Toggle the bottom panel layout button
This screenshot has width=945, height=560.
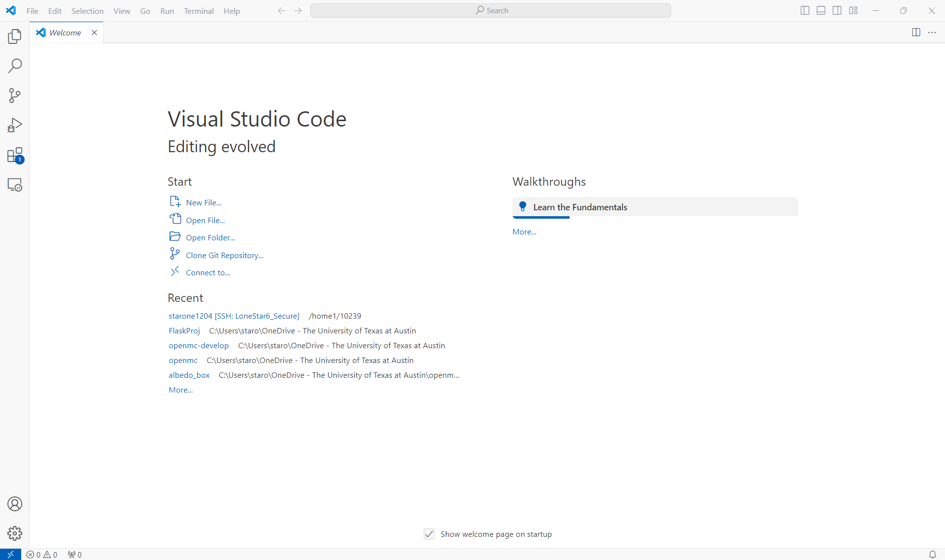point(821,10)
